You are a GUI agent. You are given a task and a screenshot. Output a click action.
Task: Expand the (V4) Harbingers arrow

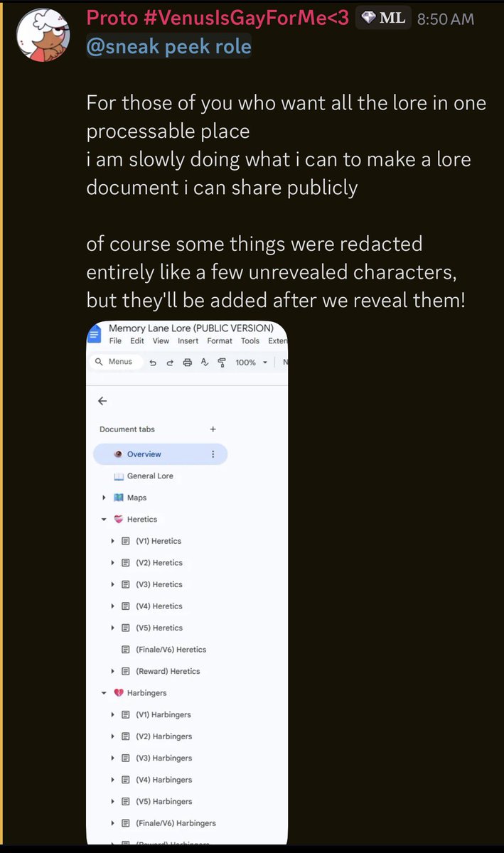pyautogui.click(x=113, y=780)
